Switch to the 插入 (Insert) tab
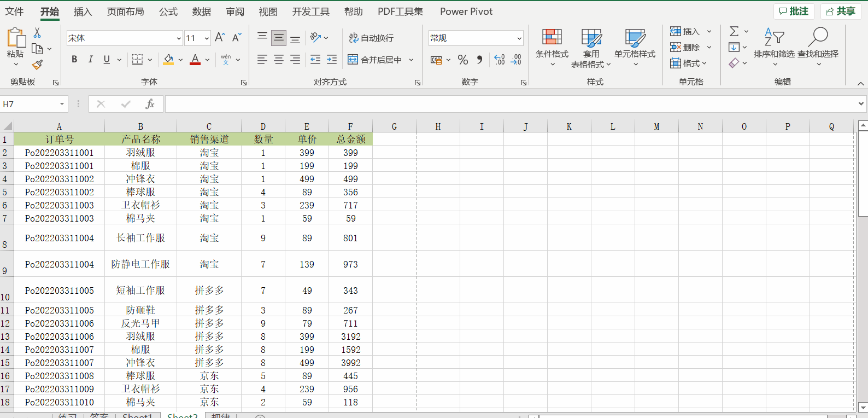 tap(83, 11)
